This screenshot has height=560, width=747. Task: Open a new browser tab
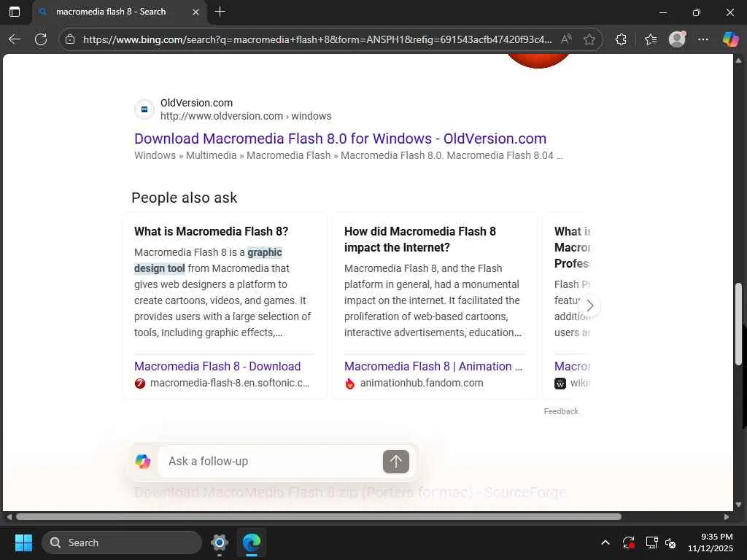tap(220, 12)
